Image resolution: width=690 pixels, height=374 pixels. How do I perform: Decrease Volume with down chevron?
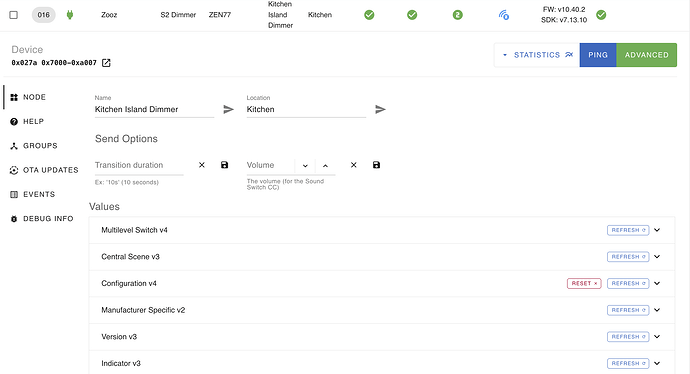305,166
